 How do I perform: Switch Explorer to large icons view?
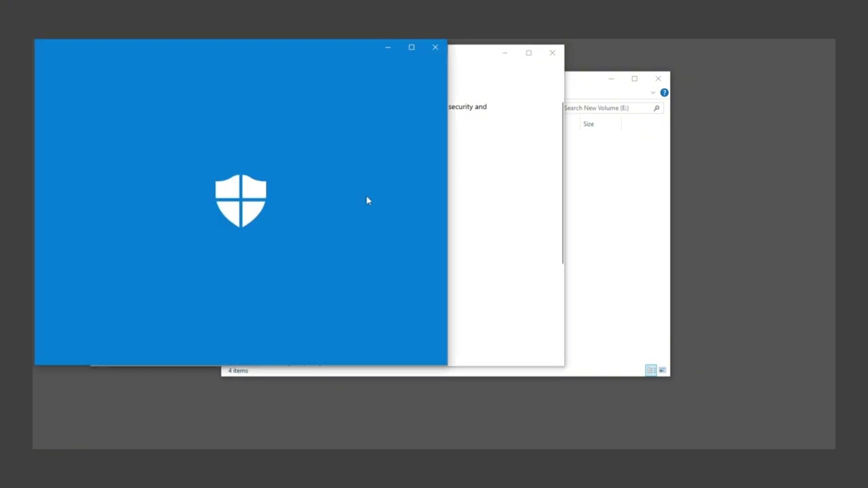point(663,370)
